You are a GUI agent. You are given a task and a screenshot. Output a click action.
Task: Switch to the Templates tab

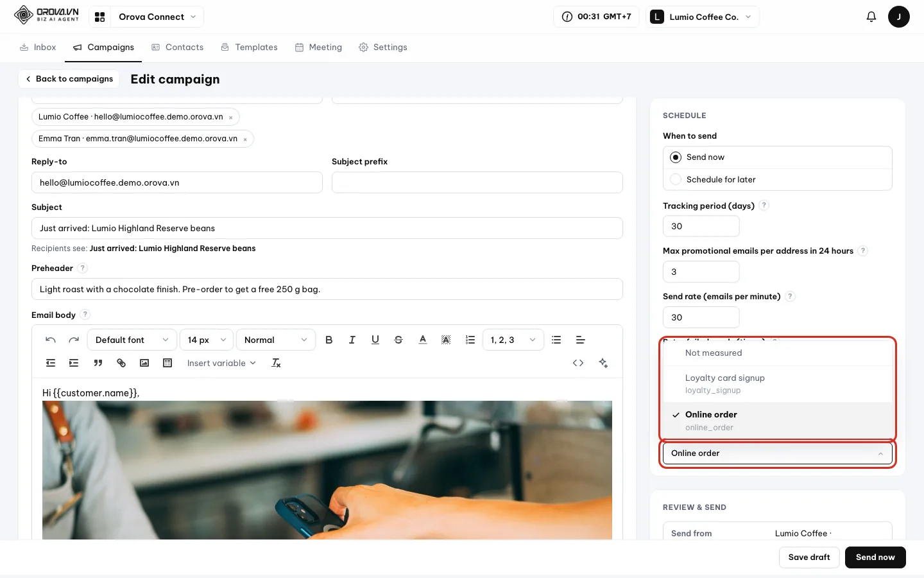(250, 48)
